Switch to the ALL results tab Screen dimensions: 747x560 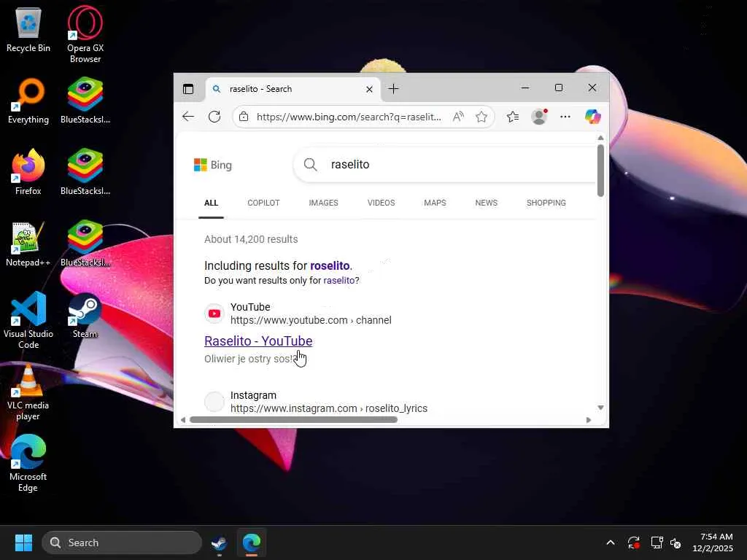point(211,203)
